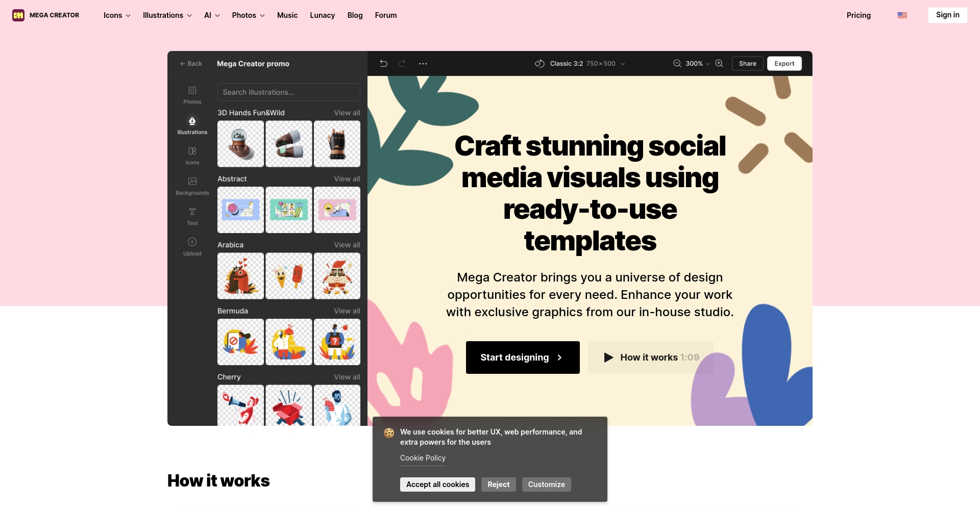View all Abstract illustrations
Screen dimensions: 980x510
pyautogui.click(x=347, y=179)
